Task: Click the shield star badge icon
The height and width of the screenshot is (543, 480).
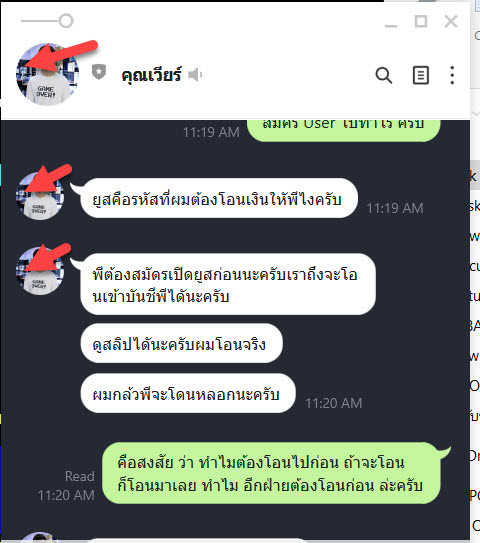Action: [x=99, y=72]
